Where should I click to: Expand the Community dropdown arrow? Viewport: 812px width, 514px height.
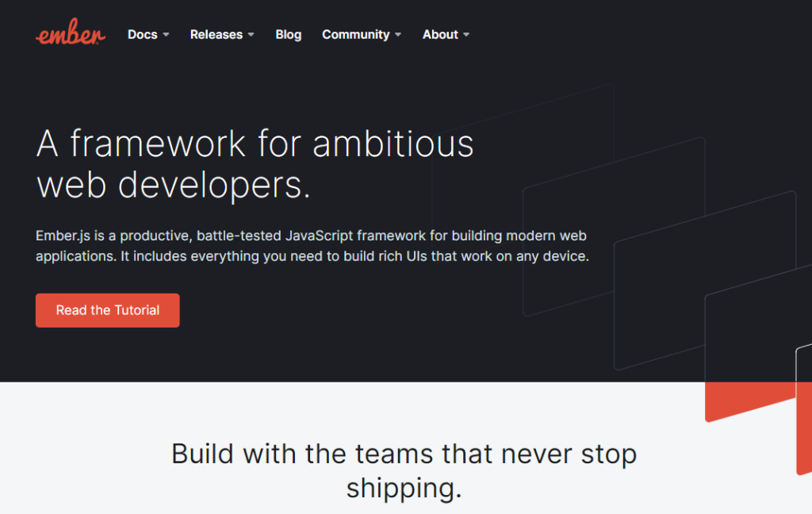point(398,35)
